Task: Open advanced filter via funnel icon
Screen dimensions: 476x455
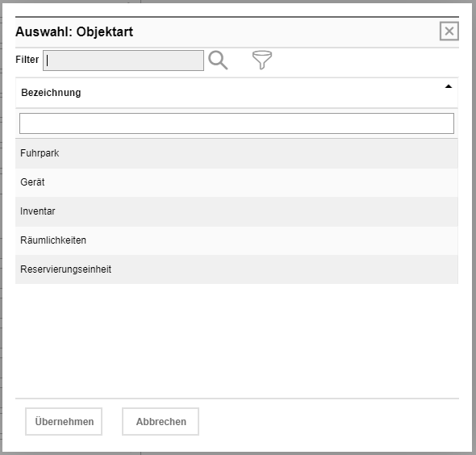Action: tap(262, 60)
